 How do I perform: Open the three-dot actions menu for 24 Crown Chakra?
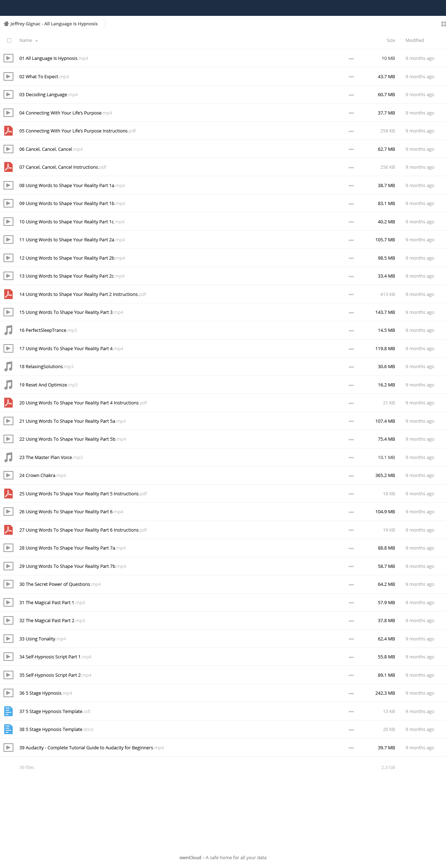tap(351, 476)
